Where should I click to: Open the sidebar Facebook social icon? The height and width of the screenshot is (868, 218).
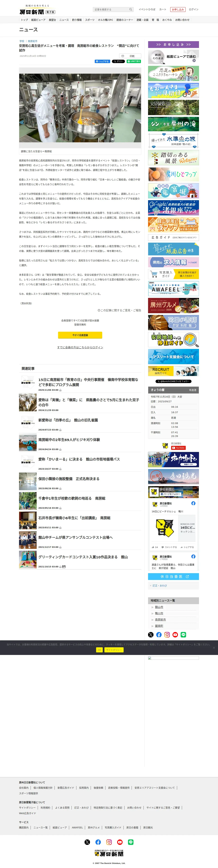[x=159, y=635]
